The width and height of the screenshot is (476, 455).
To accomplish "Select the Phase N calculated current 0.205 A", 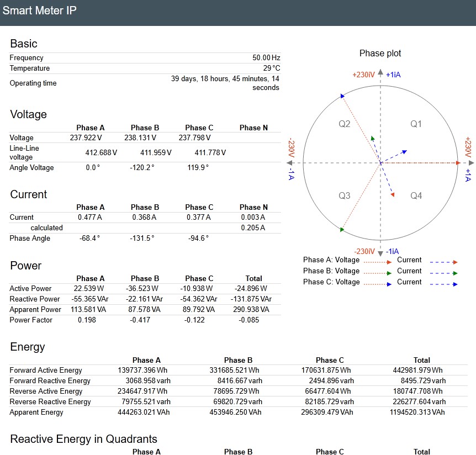I will click(253, 227).
